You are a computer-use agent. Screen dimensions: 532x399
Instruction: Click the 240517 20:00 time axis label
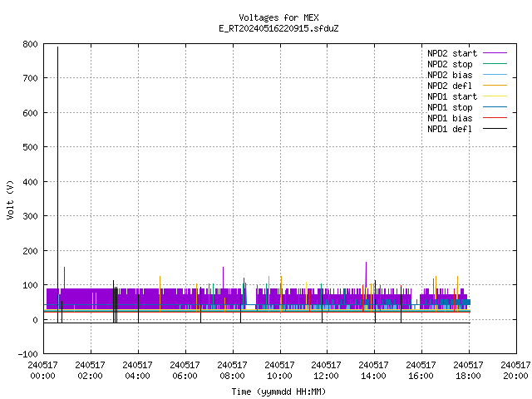515,370
